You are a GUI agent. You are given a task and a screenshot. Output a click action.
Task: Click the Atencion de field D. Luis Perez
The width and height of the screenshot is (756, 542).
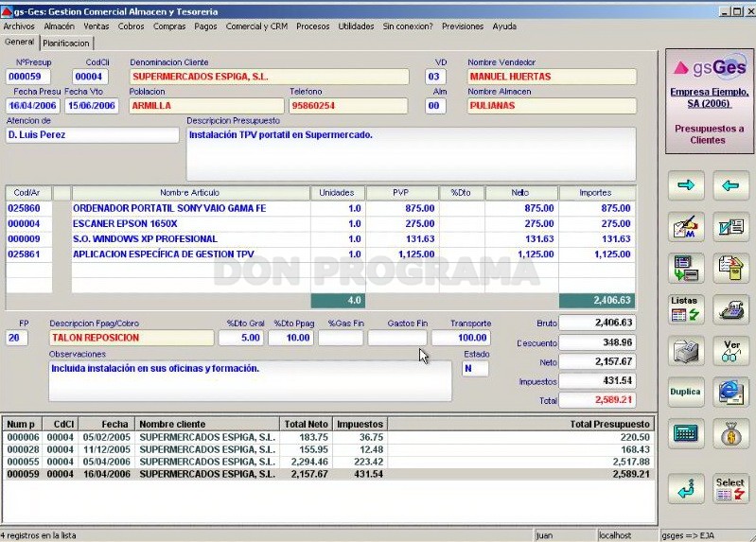coord(92,135)
